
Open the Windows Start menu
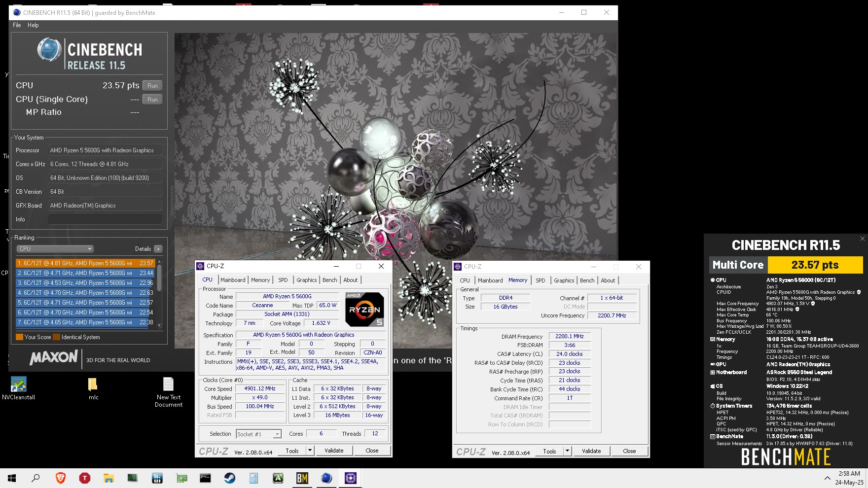click(x=12, y=478)
